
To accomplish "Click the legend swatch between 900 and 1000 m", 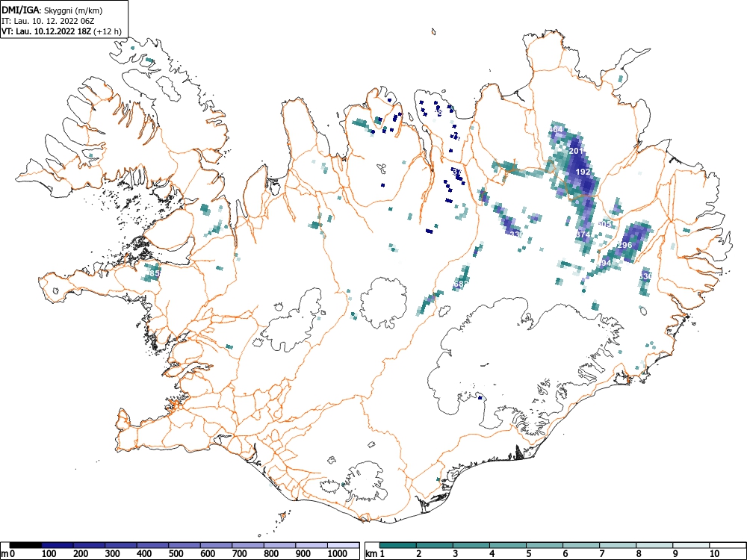I will coord(311,545).
